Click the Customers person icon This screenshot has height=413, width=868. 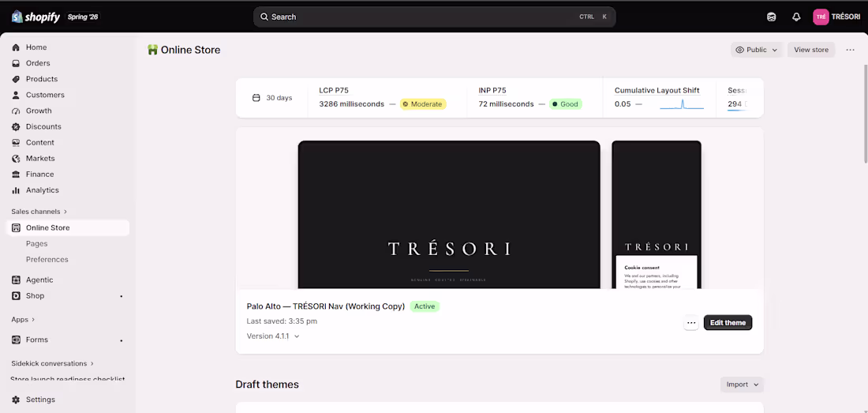click(x=16, y=96)
